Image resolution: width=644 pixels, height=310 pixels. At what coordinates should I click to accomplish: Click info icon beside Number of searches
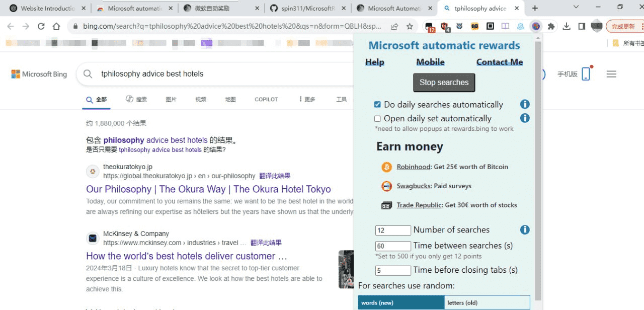525,229
